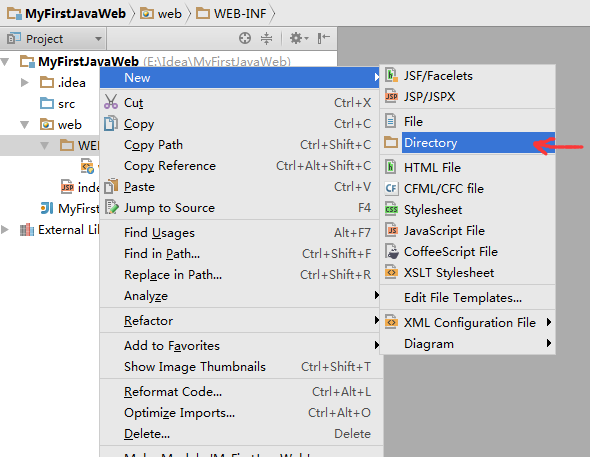This screenshot has height=457, width=590.
Task: Choose Jump to Source menu entry
Action: pyautogui.click(x=240, y=208)
